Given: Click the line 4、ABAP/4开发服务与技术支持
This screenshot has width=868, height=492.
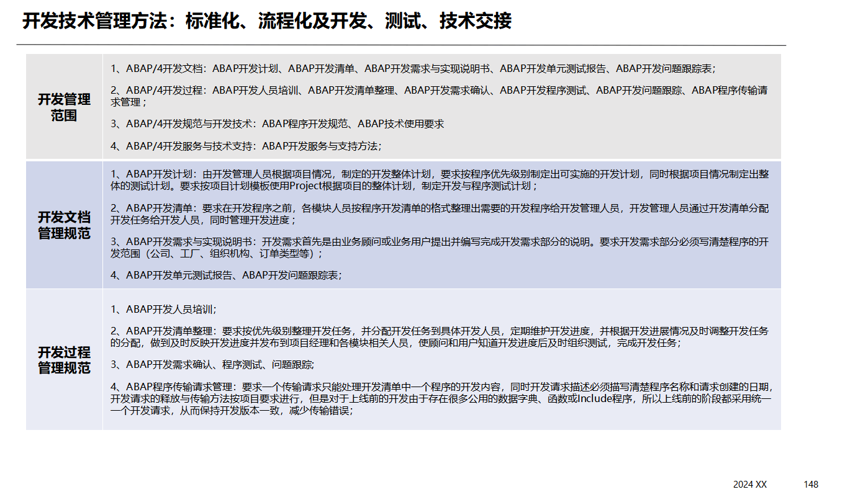Looking at the screenshot, I should point(246,146).
